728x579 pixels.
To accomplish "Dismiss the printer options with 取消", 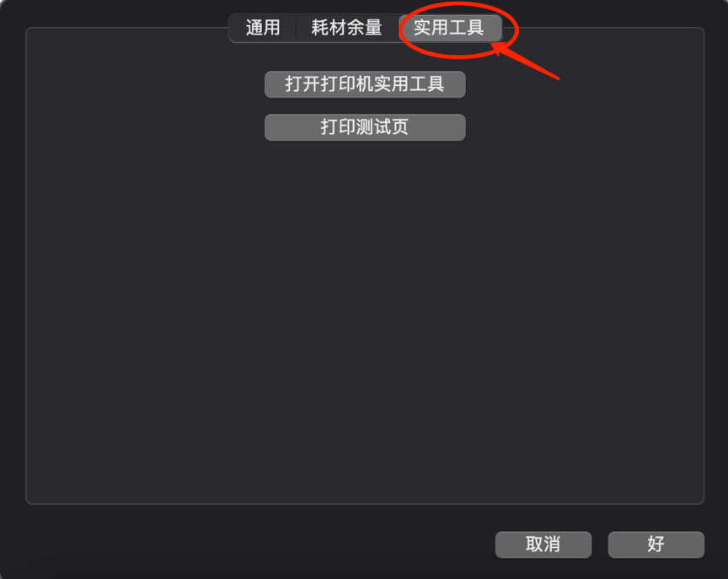I will (x=543, y=544).
